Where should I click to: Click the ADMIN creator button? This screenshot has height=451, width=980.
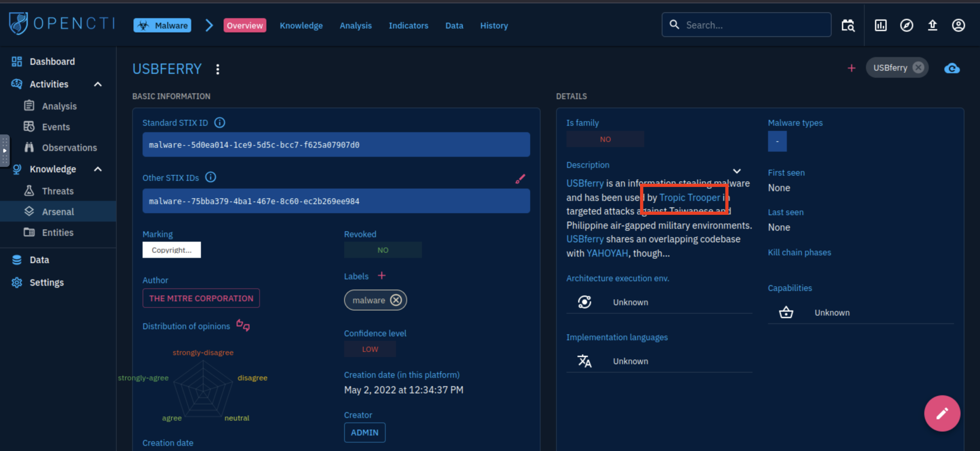(364, 432)
